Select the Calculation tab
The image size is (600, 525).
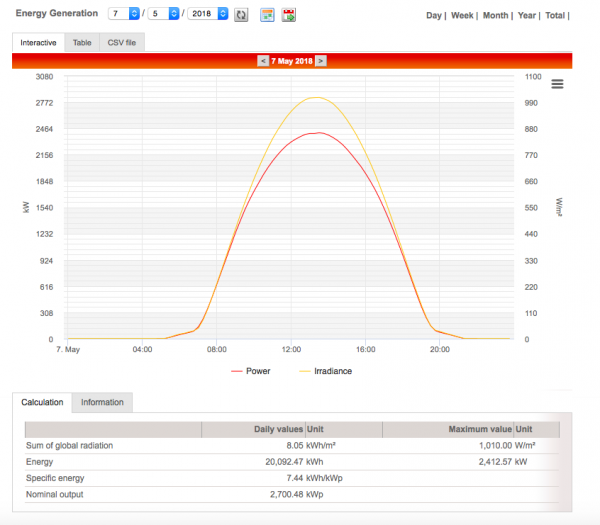pyautogui.click(x=42, y=402)
